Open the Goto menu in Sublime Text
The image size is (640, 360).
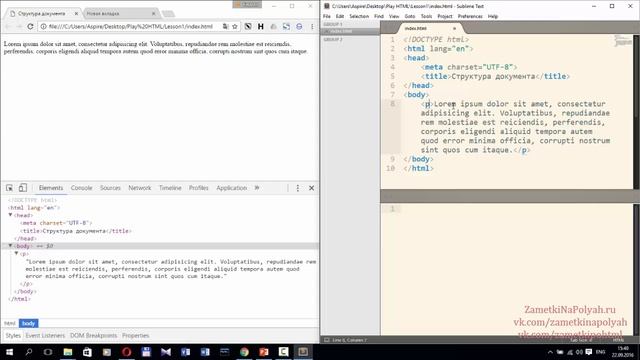tap(410, 16)
